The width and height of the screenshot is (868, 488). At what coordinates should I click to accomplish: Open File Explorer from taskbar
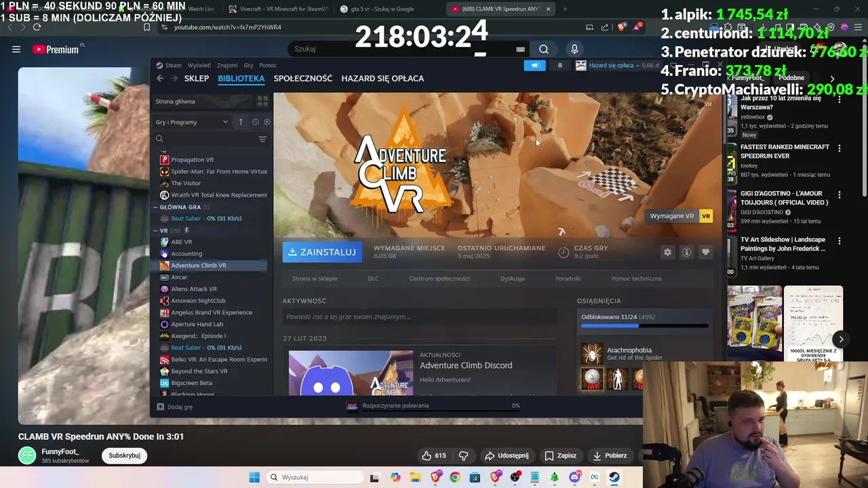coord(415,477)
